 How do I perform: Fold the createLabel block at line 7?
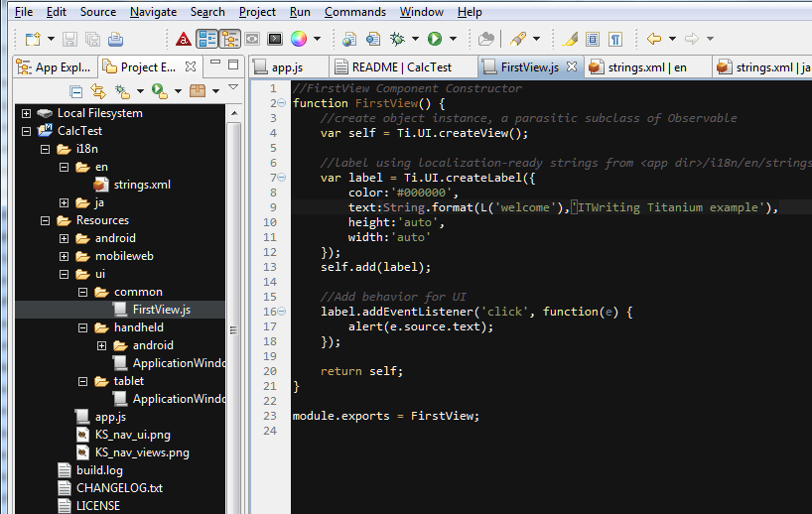tap(282, 178)
